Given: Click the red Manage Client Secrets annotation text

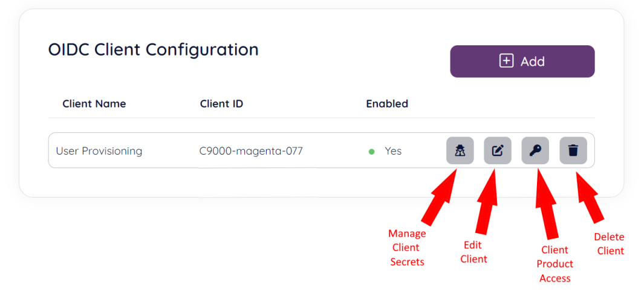Looking at the screenshot, I should tap(407, 248).
